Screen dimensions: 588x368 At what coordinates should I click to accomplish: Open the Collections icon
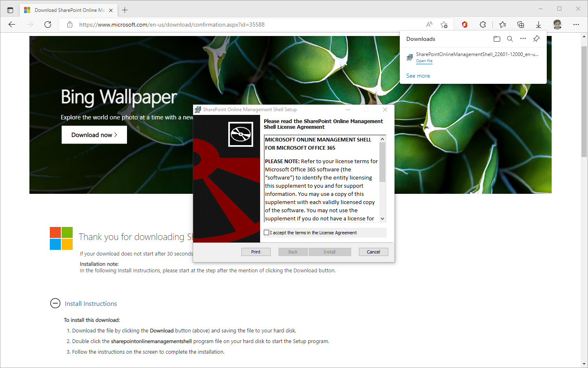[521, 25]
